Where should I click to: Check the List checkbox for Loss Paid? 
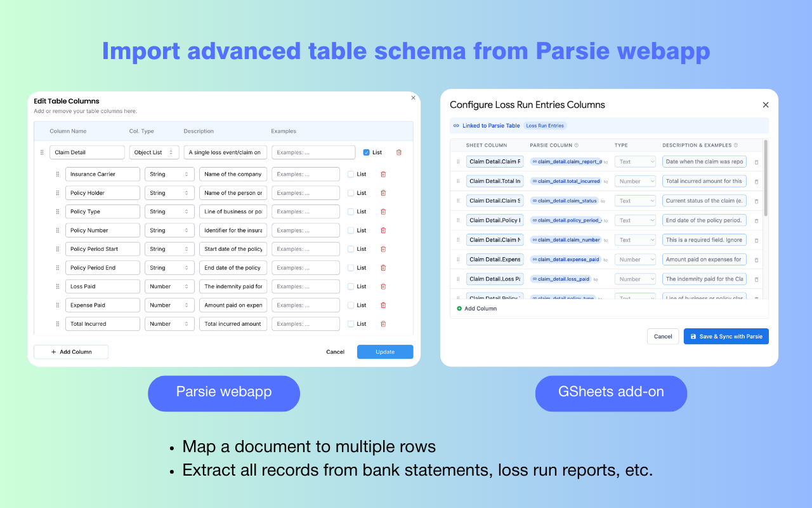[351, 286]
